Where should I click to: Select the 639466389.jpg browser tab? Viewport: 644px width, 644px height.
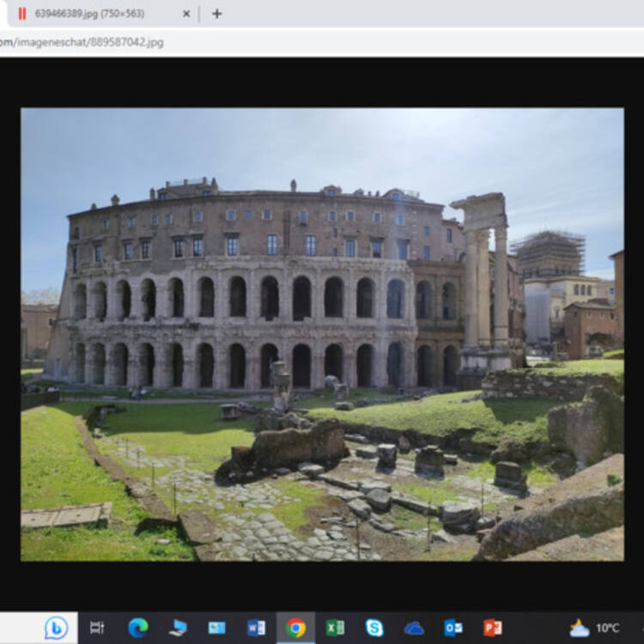click(x=100, y=14)
